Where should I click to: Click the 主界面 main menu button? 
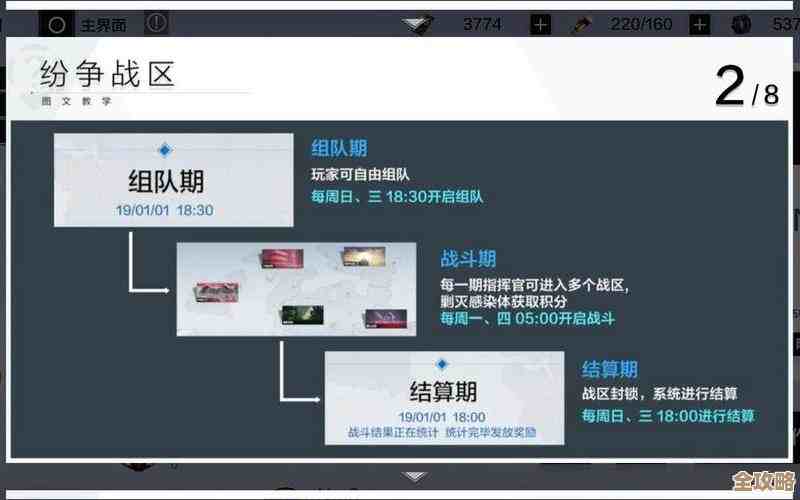[104, 25]
